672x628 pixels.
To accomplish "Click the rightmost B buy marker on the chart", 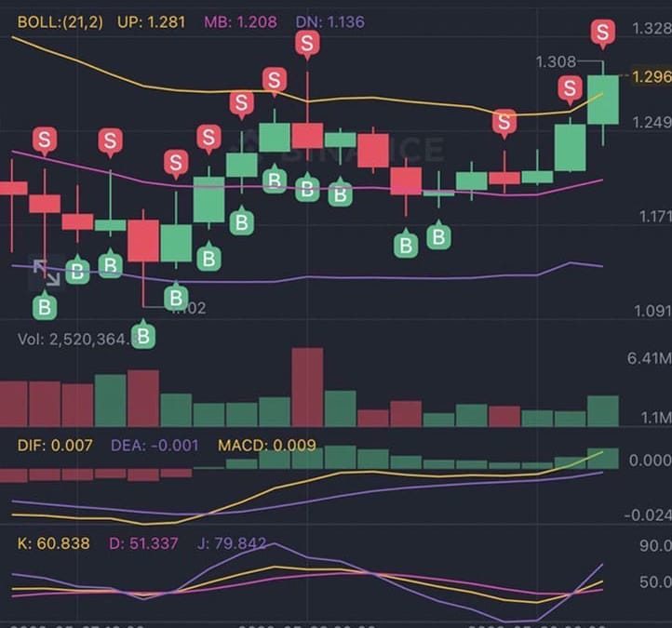I will pyautogui.click(x=438, y=236).
